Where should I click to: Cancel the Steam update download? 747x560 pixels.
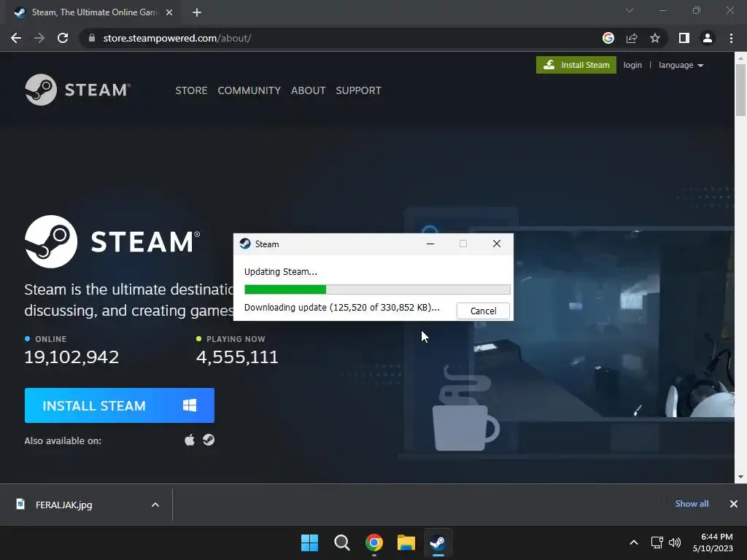(x=483, y=311)
